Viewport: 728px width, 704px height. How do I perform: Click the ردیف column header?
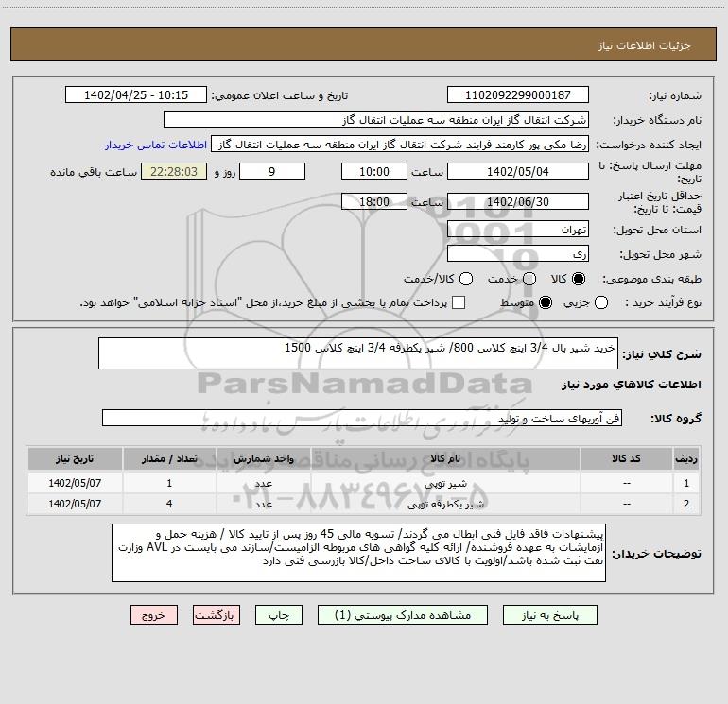(686, 458)
